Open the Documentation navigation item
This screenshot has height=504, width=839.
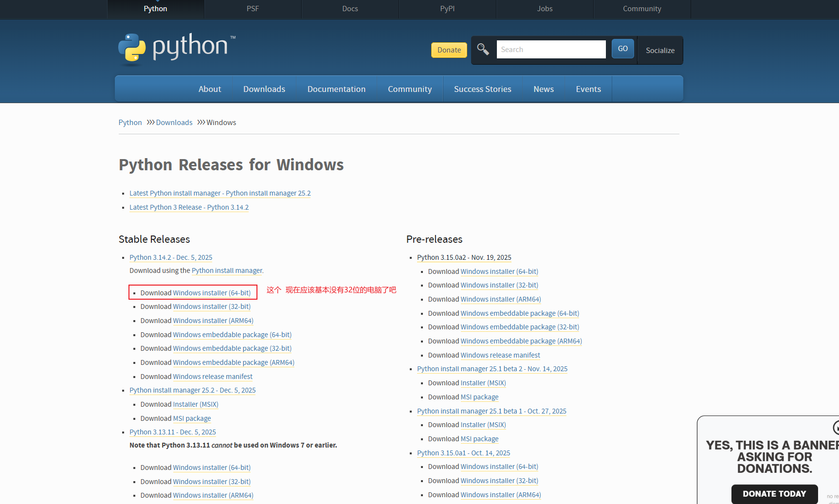pos(336,89)
